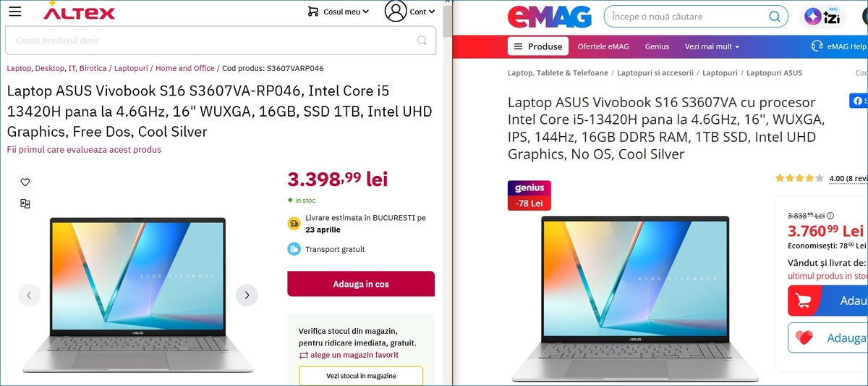Open the Ofertele eMAG menu item
Screen dimensions: 868x386
click(603, 46)
